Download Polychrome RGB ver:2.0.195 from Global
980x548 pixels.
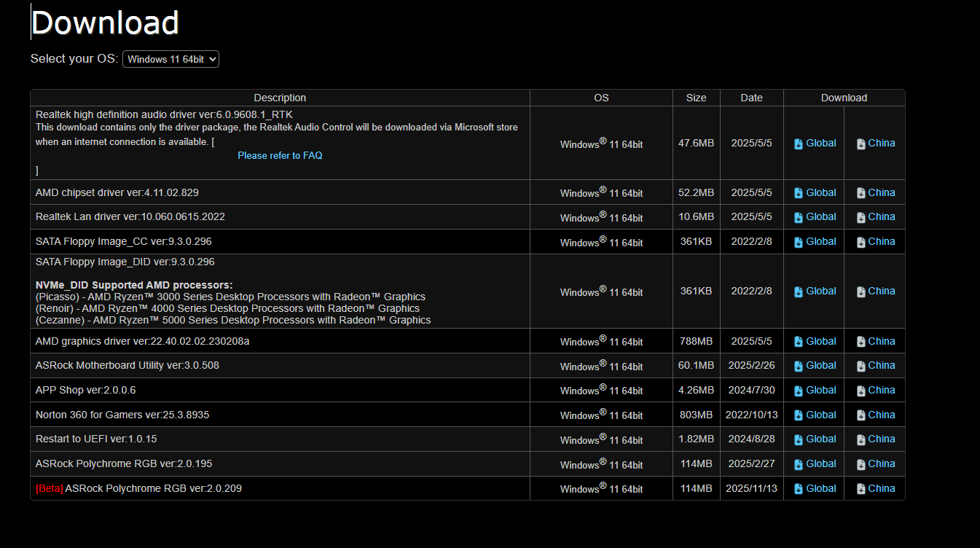[815, 464]
